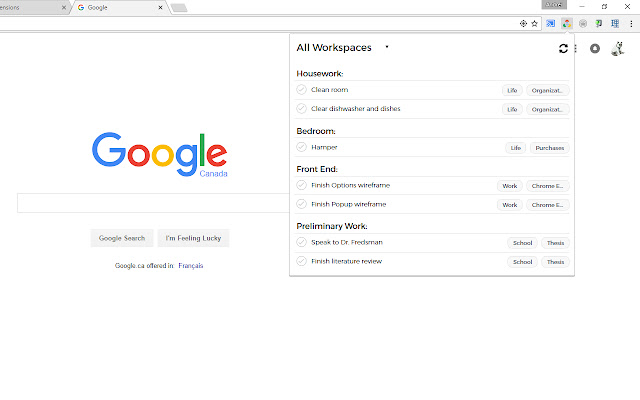Click the bookmark star in address bar
Image resolution: width=640 pixels, height=400 pixels.
(x=534, y=24)
